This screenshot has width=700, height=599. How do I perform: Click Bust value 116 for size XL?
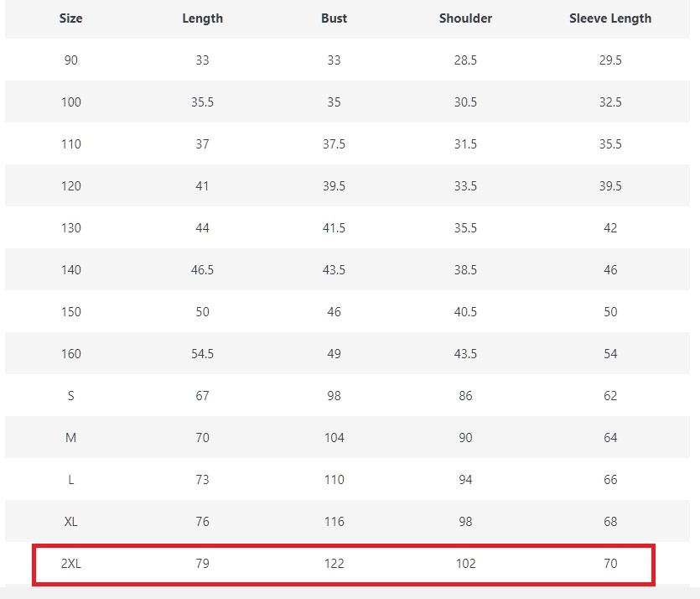334,522
